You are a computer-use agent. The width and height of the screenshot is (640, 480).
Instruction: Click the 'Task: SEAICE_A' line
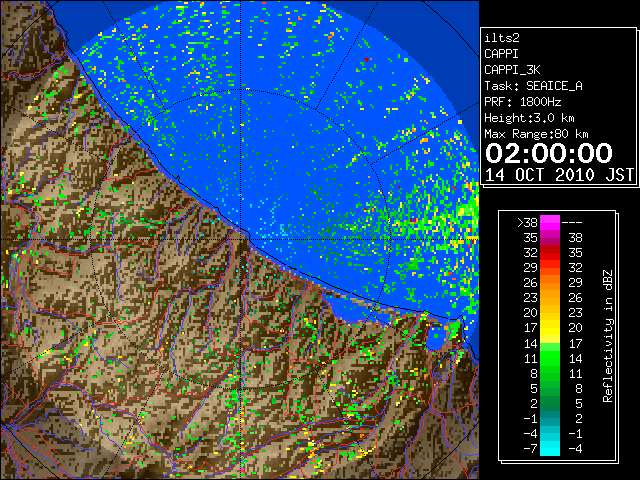coord(533,86)
